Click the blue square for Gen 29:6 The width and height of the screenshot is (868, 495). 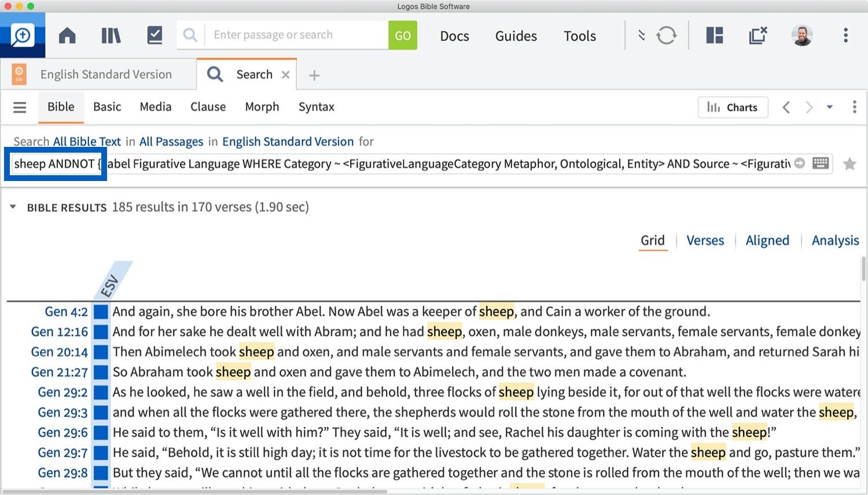[x=101, y=433]
